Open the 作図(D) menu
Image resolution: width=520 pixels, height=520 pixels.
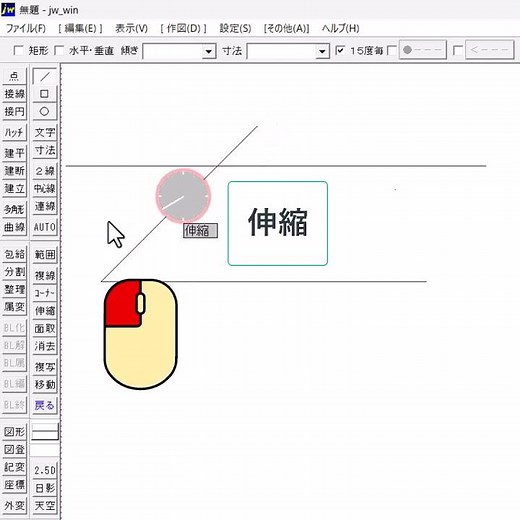(x=183, y=28)
